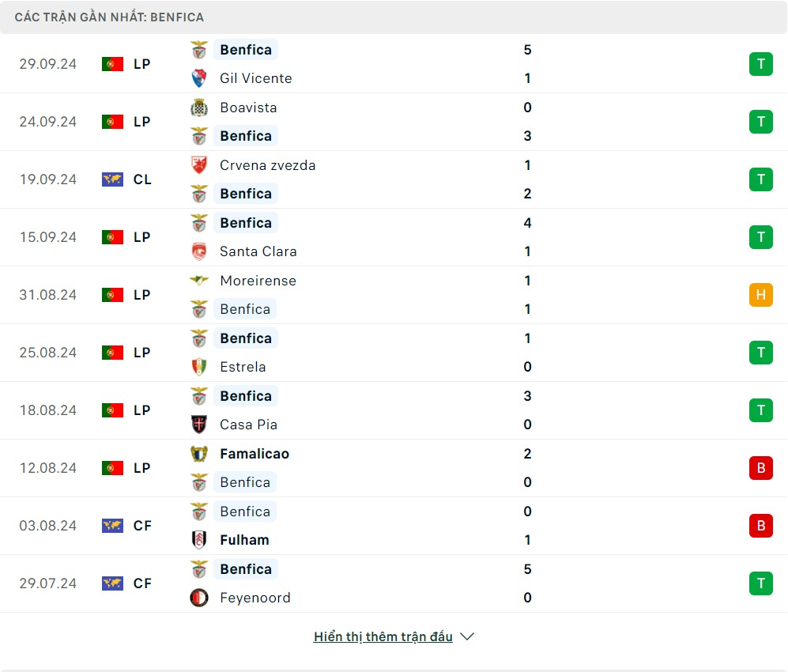Viewport: 788px width, 672px height.
Task: Click green T badge for Gil Vicente match
Action: tap(760, 64)
